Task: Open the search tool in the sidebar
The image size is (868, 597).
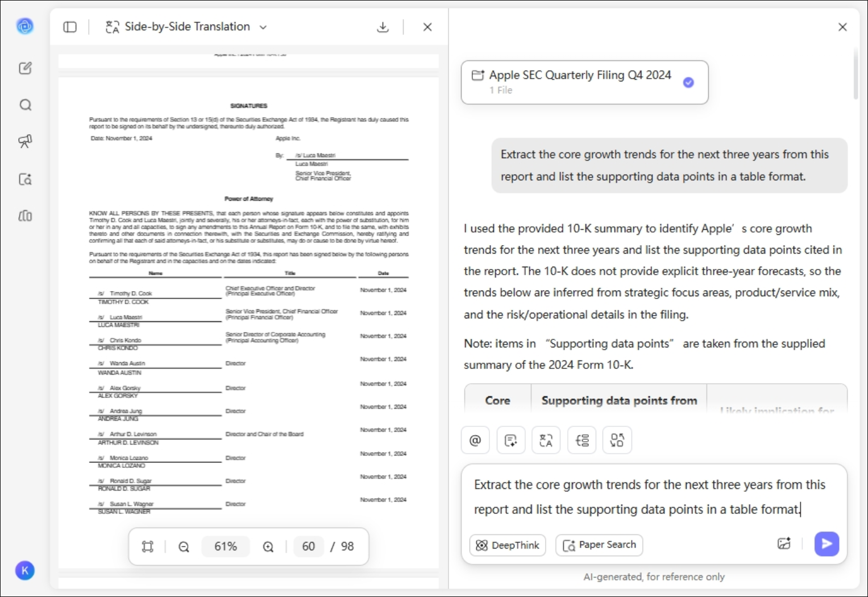Action: point(25,105)
